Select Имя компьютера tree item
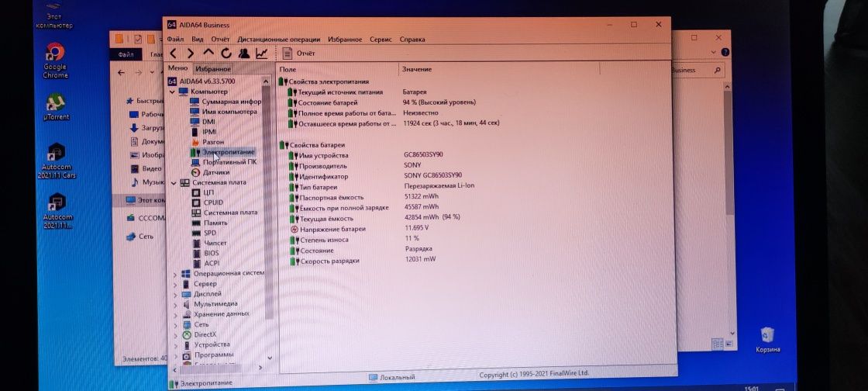Image resolution: width=868 pixels, height=391 pixels. [x=224, y=111]
